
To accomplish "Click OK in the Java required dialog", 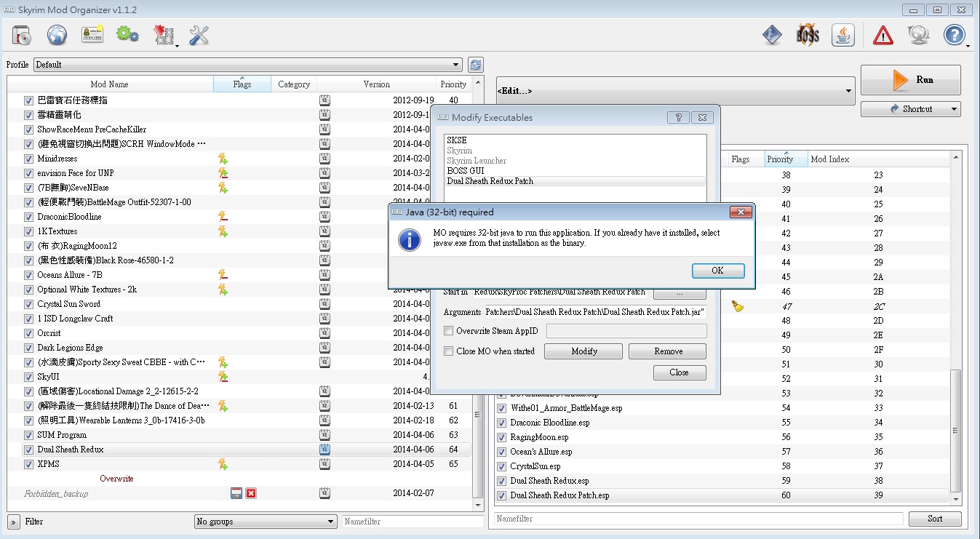I will (x=717, y=271).
